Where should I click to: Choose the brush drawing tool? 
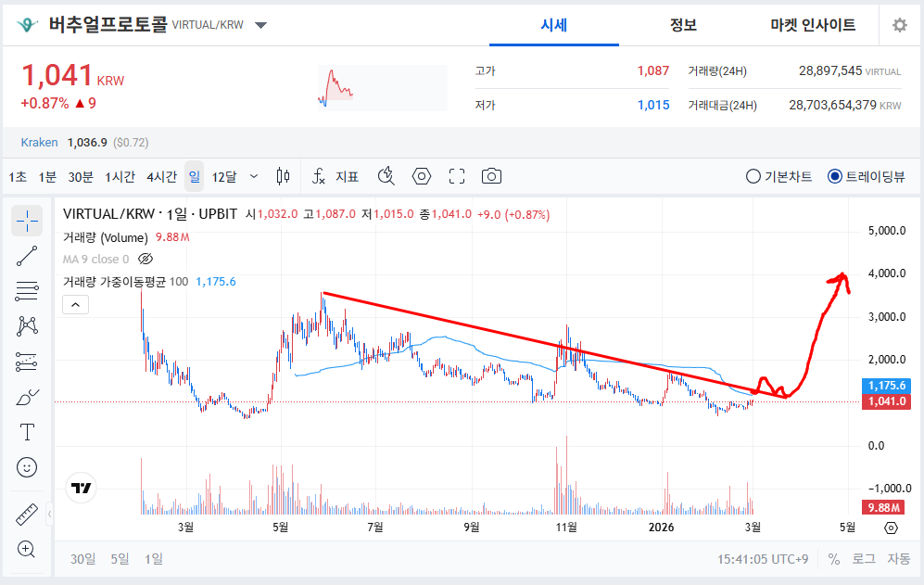(27, 398)
